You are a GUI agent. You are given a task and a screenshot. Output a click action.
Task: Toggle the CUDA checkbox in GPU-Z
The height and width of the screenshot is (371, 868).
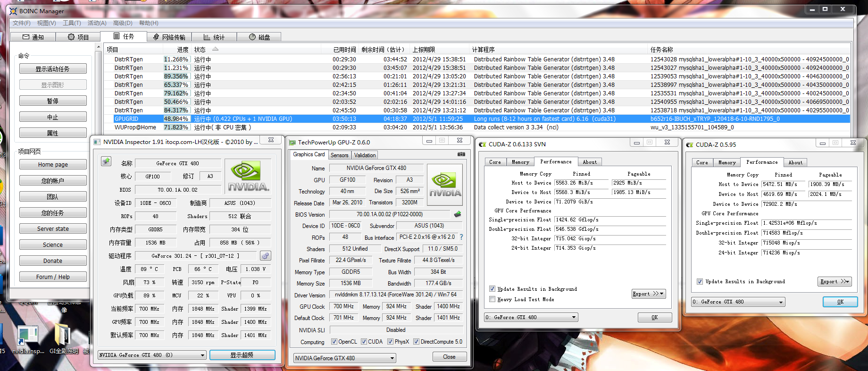coord(364,342)
